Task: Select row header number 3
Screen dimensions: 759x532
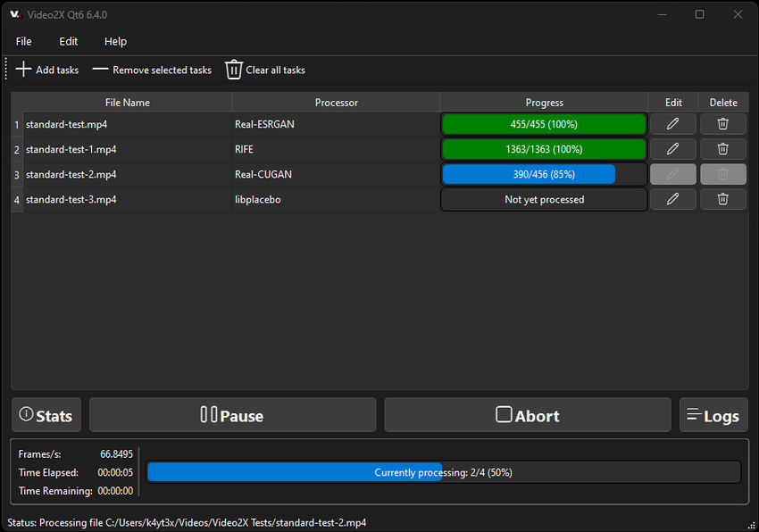Action: [17, 175]
